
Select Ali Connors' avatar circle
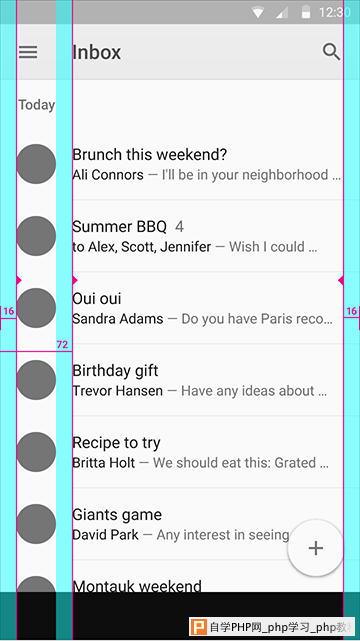(x=36, y=164)
